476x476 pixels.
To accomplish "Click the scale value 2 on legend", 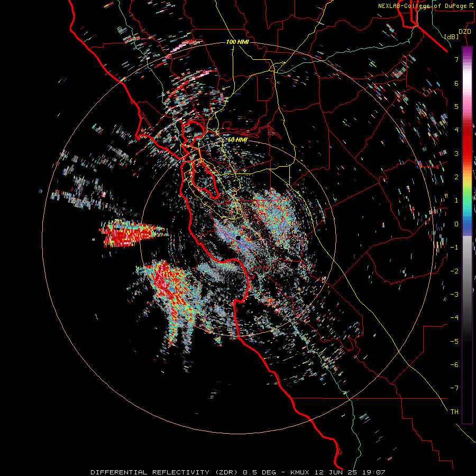I will coord(456,177).
